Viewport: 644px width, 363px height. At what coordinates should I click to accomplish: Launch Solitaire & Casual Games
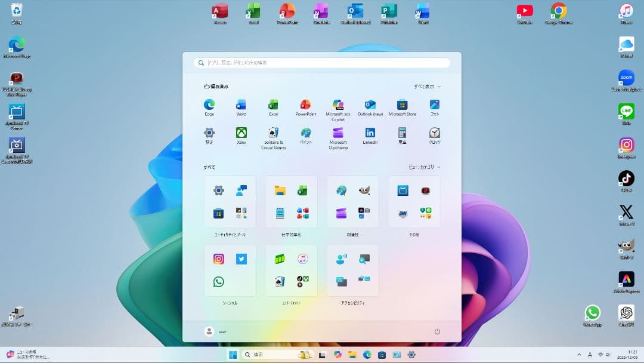pyautogui.click(x=273, y=134)
